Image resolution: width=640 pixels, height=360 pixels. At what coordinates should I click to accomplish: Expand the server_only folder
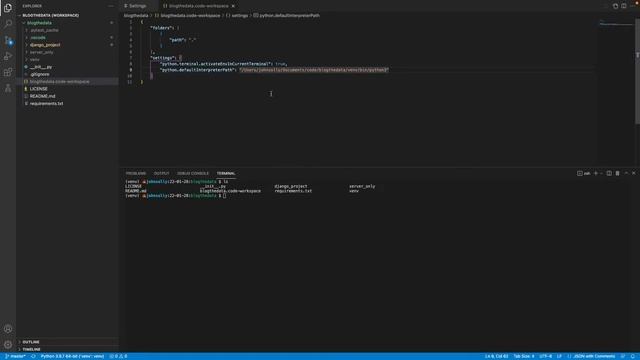tap(67, 52)
